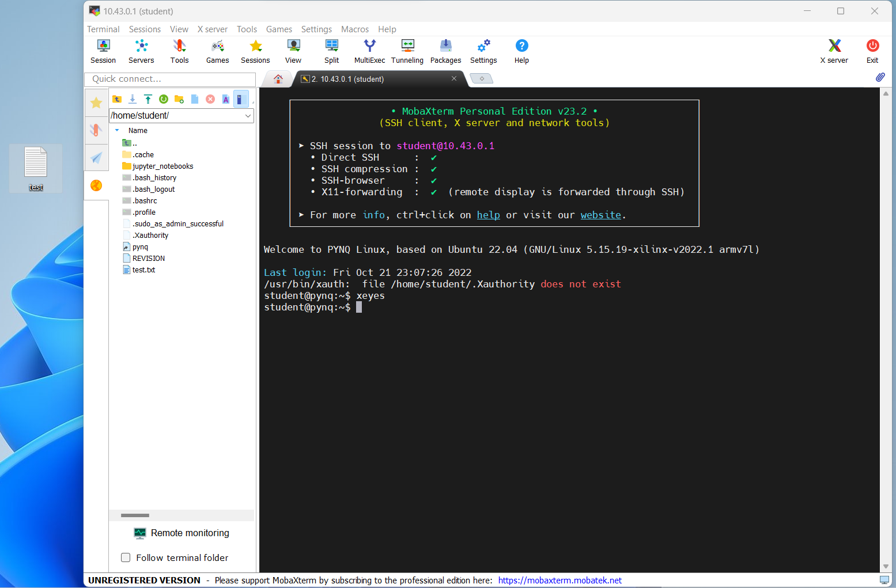Select the pynq link entry

click(136, 247)
